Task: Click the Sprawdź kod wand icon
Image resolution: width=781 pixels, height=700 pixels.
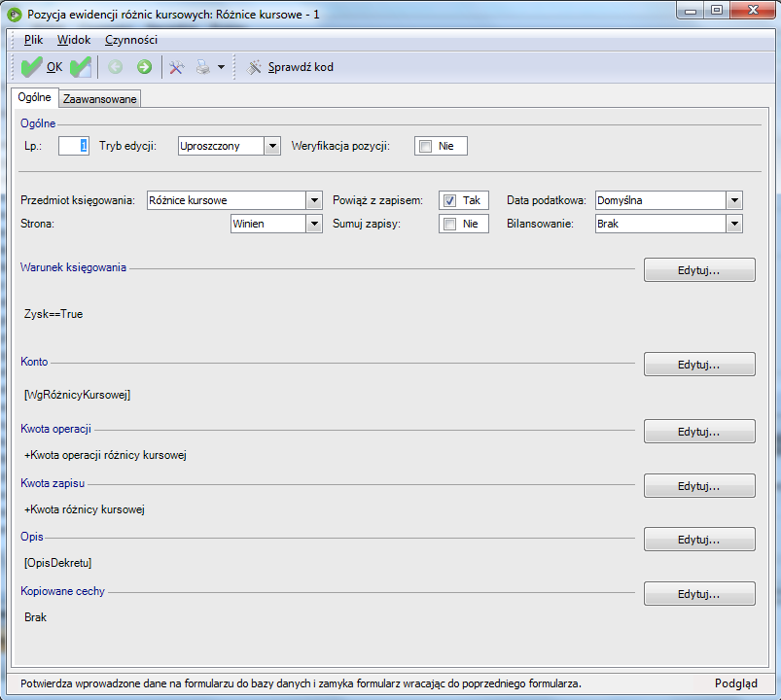Action: 254,67
